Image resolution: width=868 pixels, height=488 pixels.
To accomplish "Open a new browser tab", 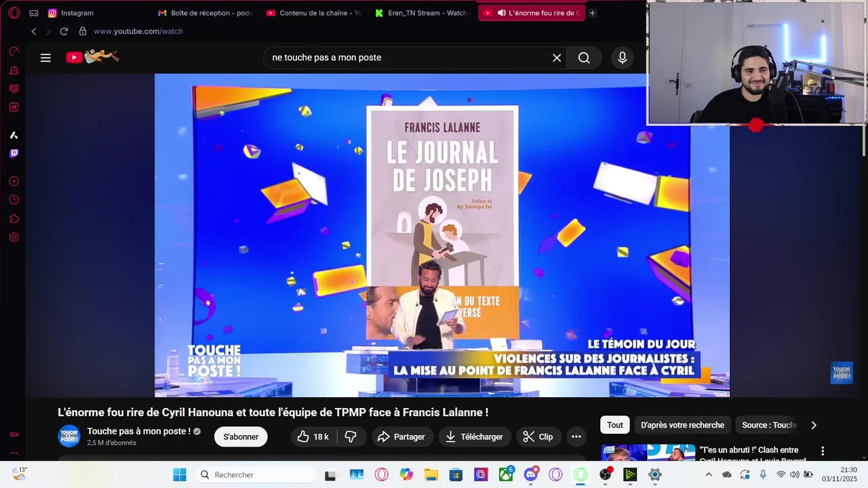I will [x=592, y=13].
